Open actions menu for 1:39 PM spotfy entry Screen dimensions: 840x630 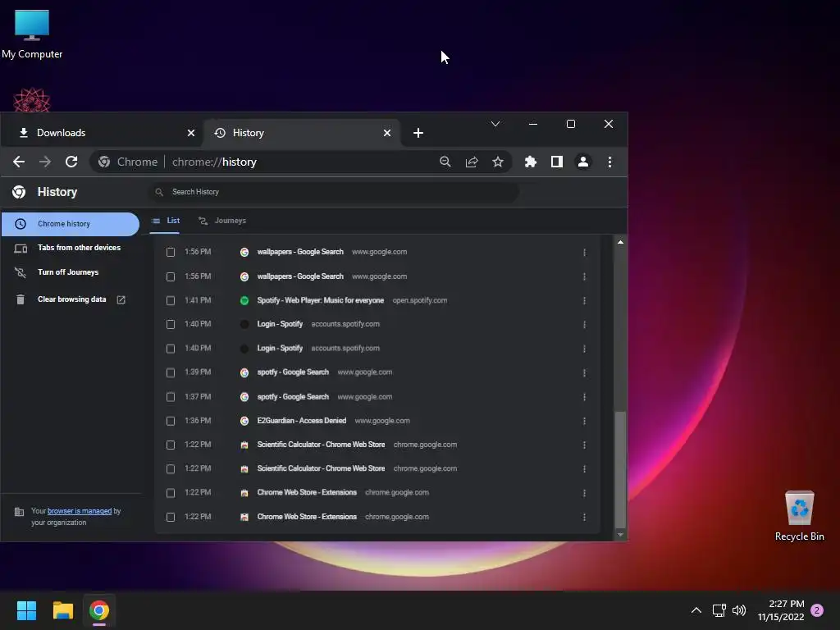pos(584,372)
